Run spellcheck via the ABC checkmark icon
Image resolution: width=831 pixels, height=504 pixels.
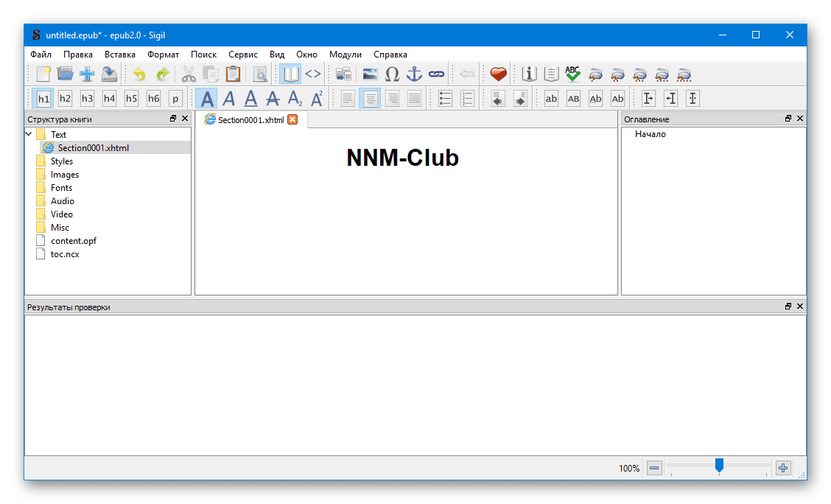pos(573,74)
